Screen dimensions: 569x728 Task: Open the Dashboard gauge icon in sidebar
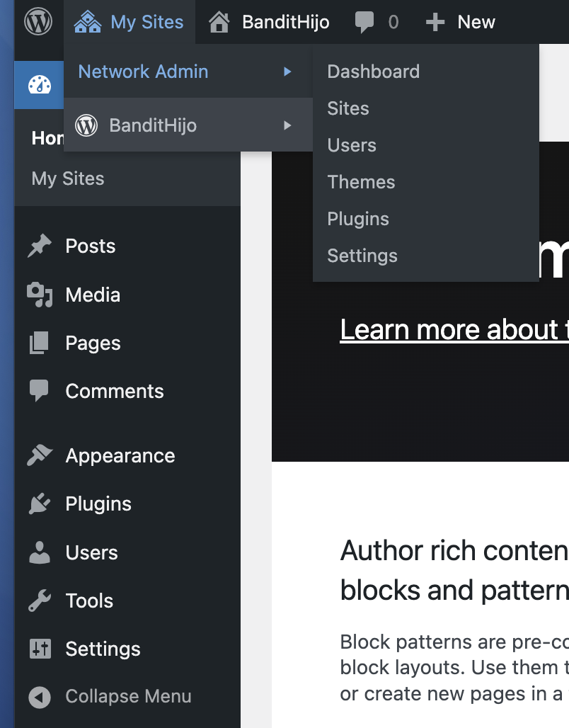coord(40,86)
